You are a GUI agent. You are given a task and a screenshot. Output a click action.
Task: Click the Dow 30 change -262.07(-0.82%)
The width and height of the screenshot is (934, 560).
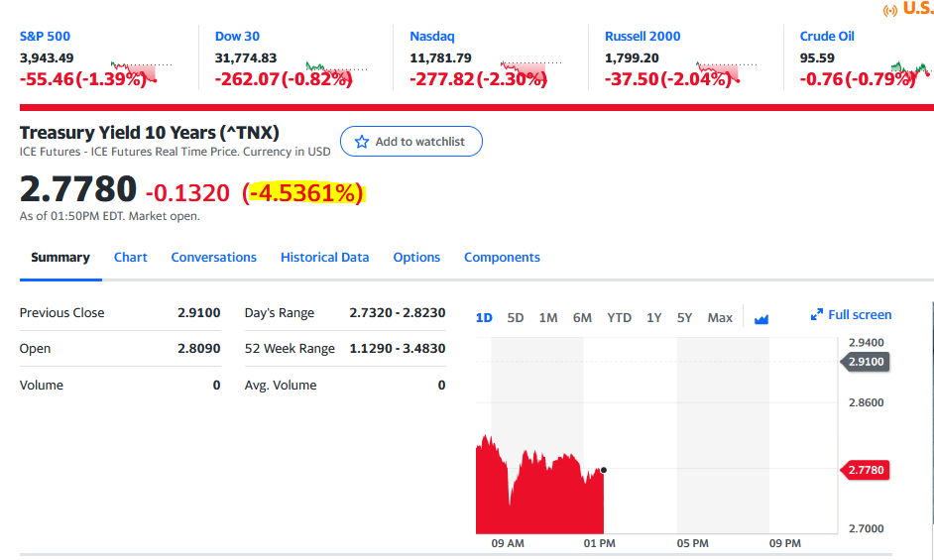point(284,78)
